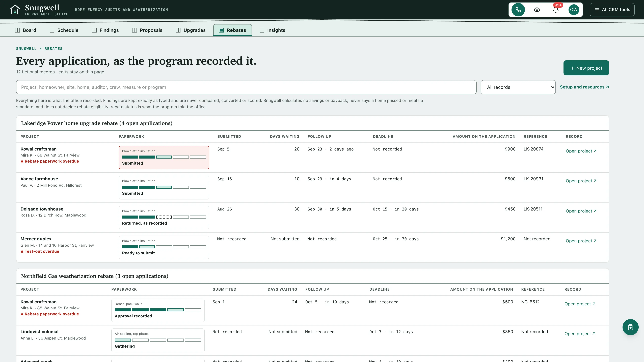
Task: Click the Approval recorded dense-pack walls card
Action: pyautogui.click(x=158, y=311)
